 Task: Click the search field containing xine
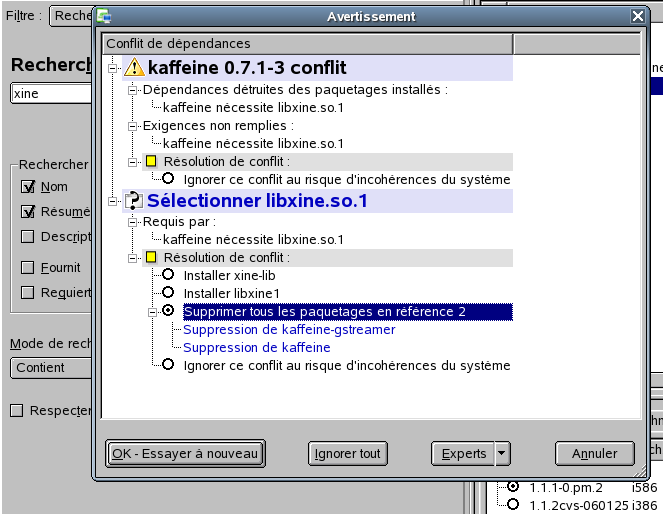tap(51, 93)
